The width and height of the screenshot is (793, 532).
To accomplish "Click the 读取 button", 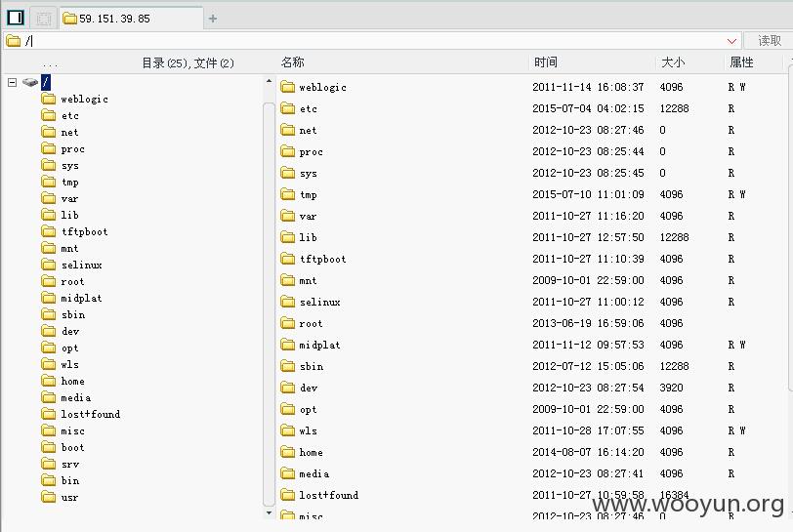I will click(770, 40).
